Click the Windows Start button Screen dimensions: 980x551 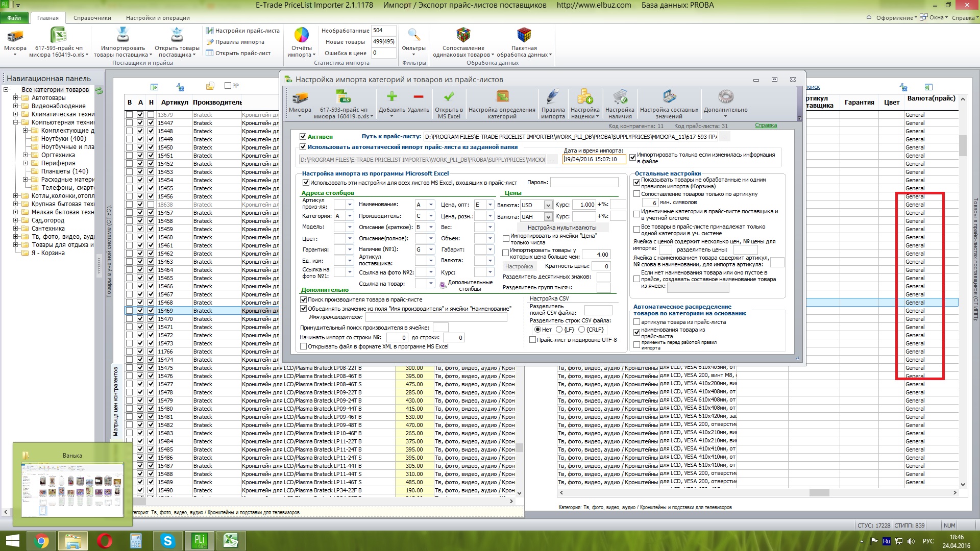tap(12, 541)
